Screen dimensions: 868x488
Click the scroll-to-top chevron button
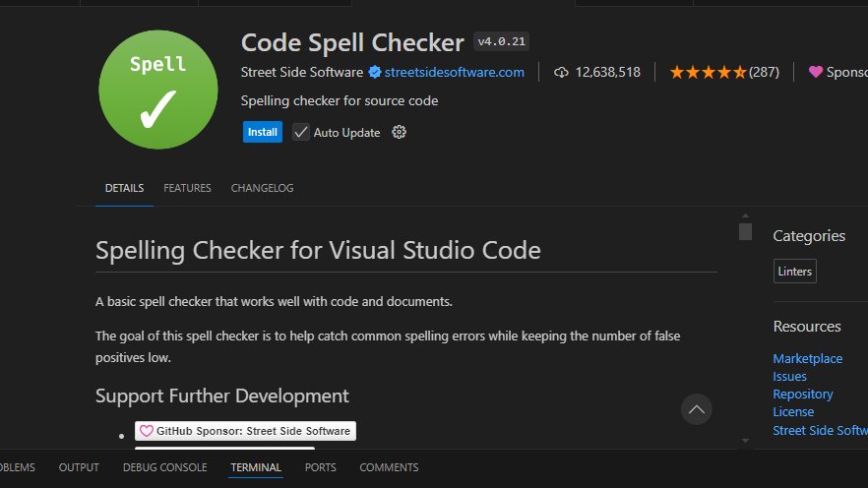[697, 409]
